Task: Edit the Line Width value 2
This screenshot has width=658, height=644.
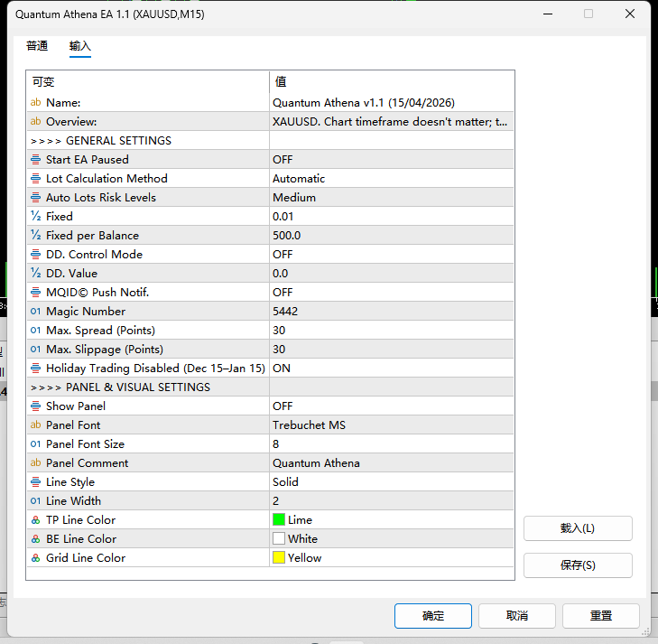Action: (x=392, y=501)
